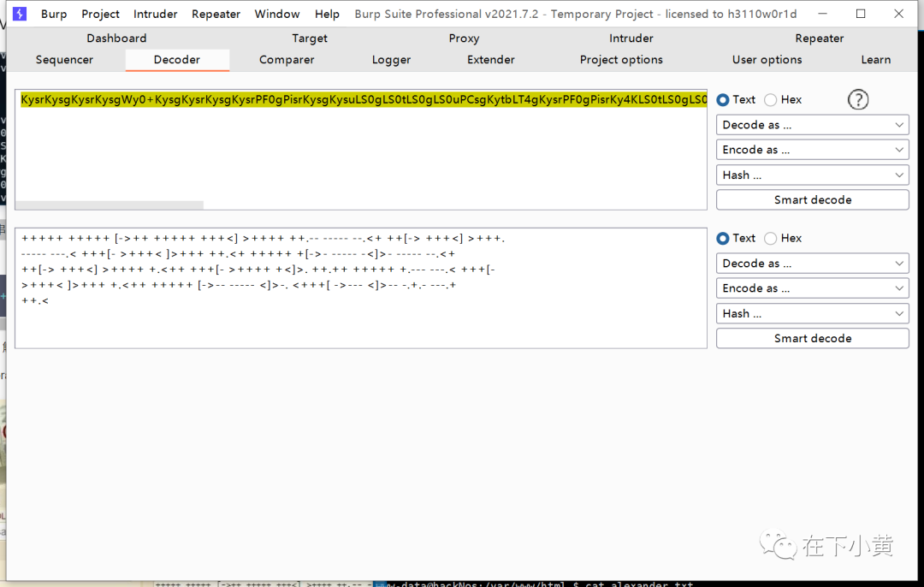Switch to the Extender tab
The height and width of the screenshot is (587, 924).
pyautogui.click(x=491, y=60)
